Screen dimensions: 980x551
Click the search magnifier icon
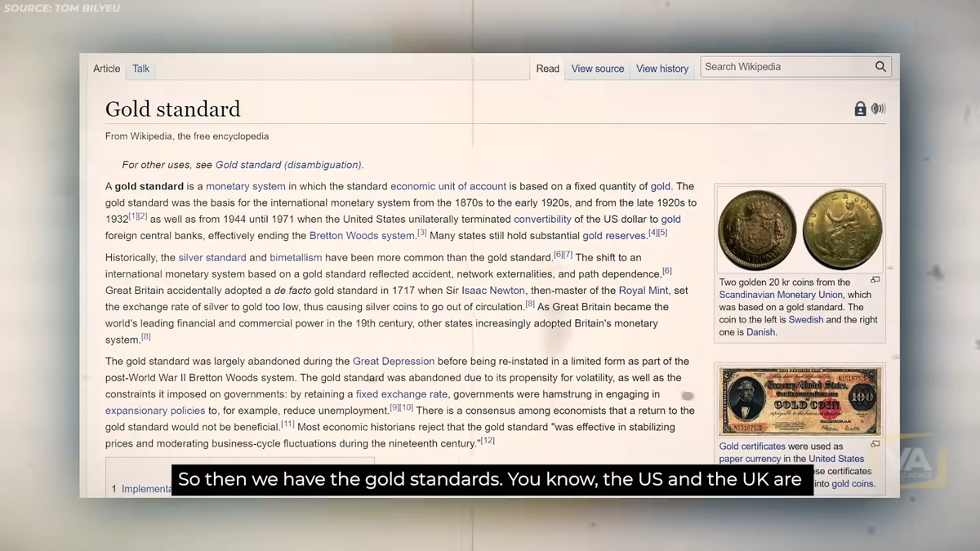coord(880,67)
